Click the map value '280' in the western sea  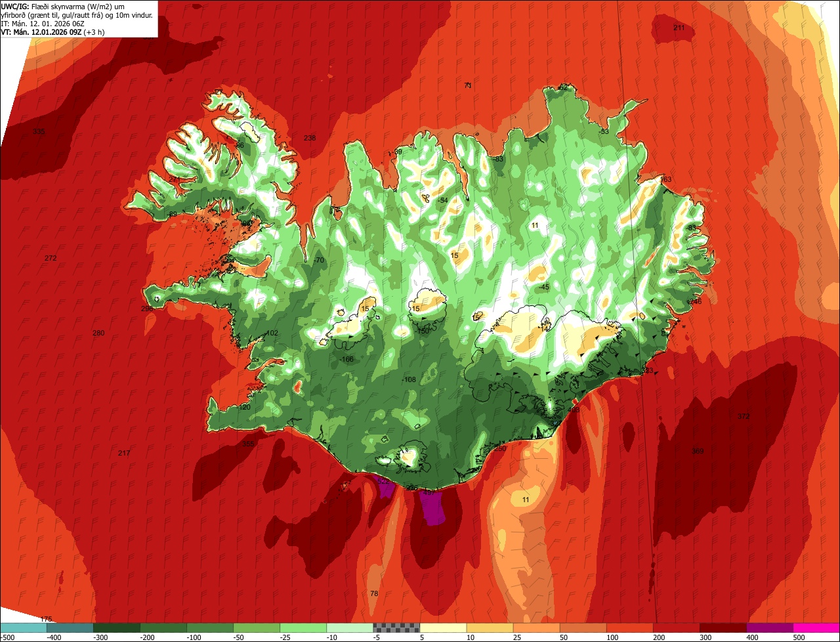(98, 333)
